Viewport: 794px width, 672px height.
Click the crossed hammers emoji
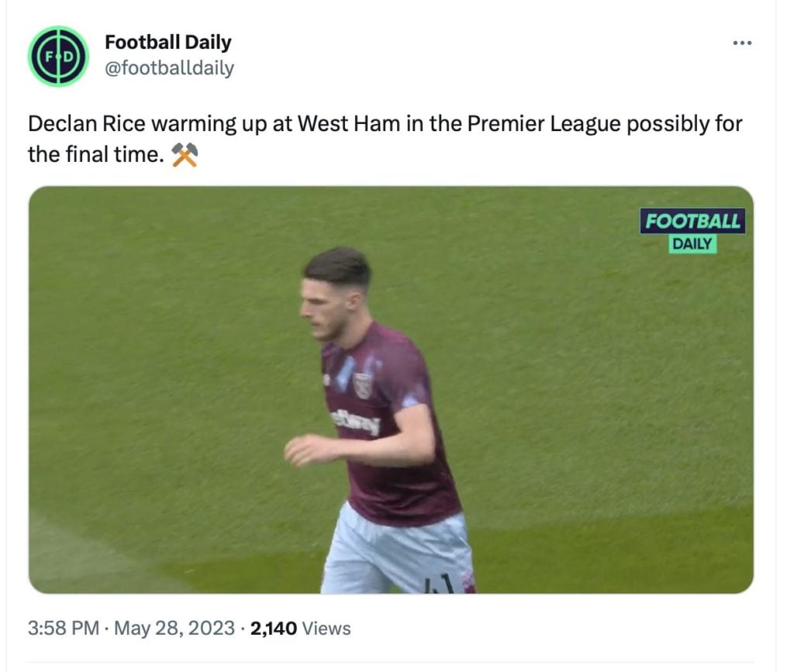185,155
